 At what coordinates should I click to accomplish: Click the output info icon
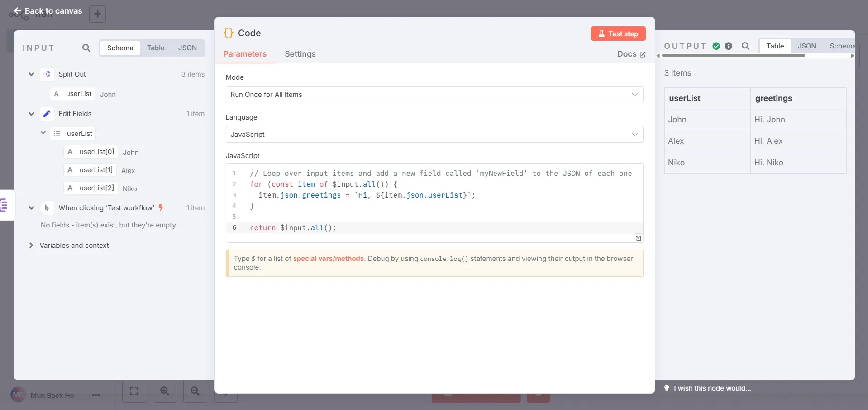728,46
